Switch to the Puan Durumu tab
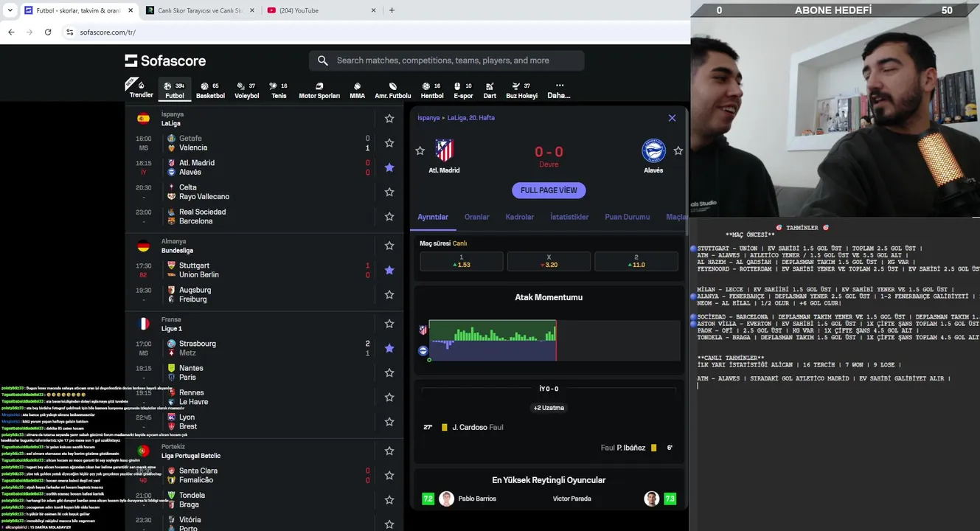Screen dimensions: 980x531 [x=627, y=217]
